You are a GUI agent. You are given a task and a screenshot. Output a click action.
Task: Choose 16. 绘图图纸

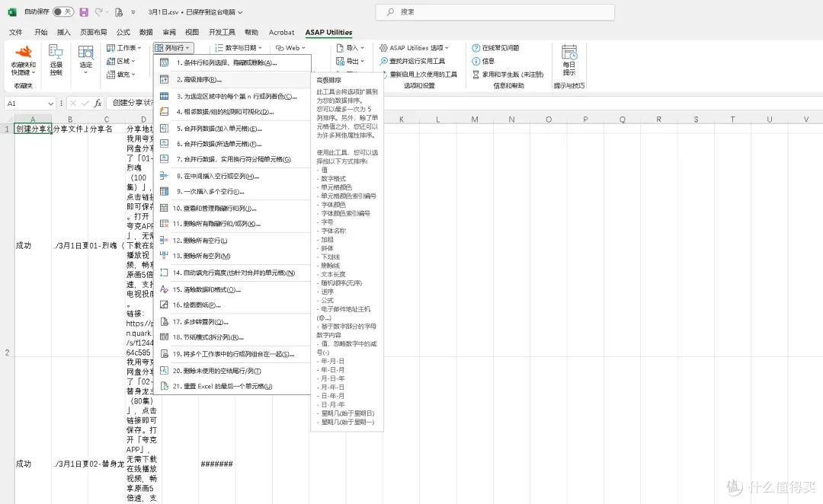pos(232,305)
